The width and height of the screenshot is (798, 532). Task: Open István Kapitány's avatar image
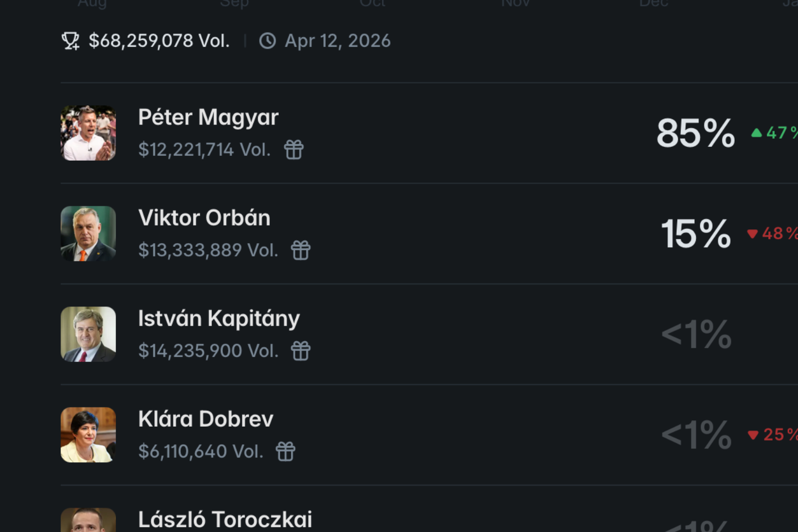click(x=88, y=334)
